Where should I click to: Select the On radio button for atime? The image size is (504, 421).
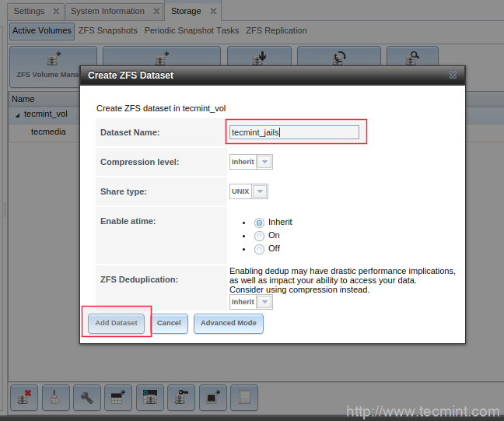coord(260,236)
